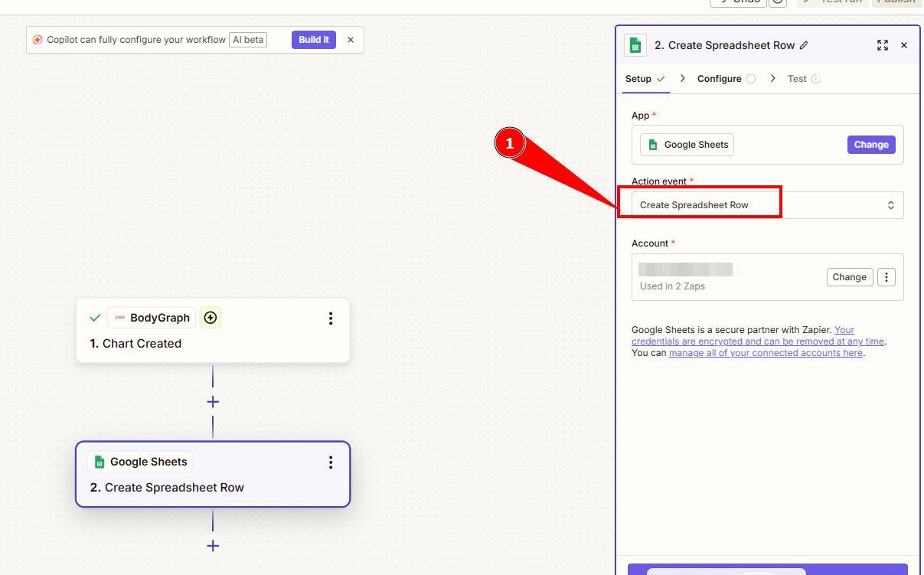Click Change button for the Account
The height and width of the screenshot is (575, 924).
click(x=849, y=277)
